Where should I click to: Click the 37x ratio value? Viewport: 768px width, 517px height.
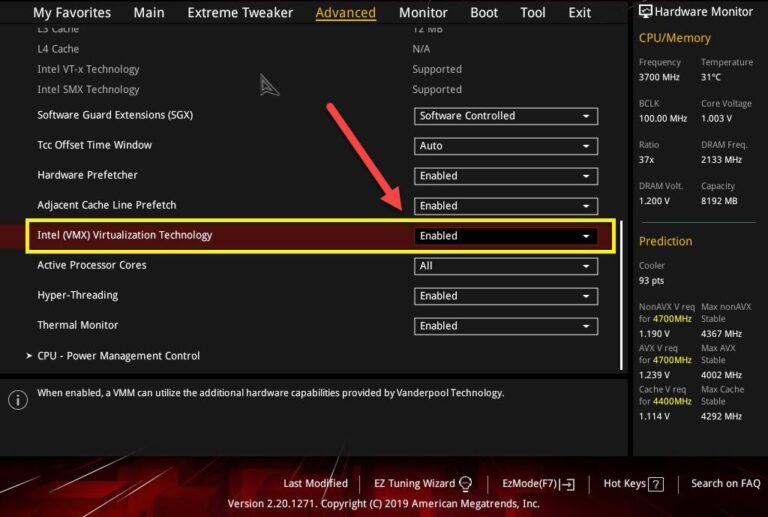click(646, 160)
